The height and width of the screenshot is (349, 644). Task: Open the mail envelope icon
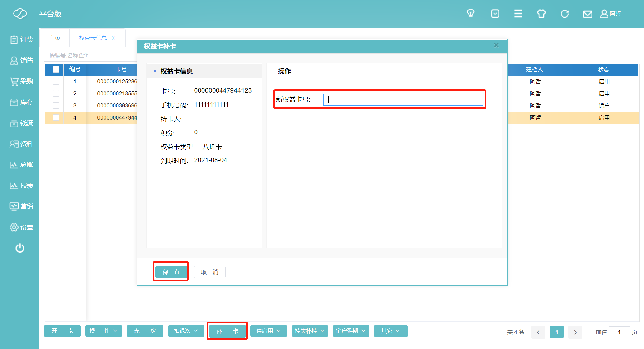pyautogui.click(x=587, y=14)
